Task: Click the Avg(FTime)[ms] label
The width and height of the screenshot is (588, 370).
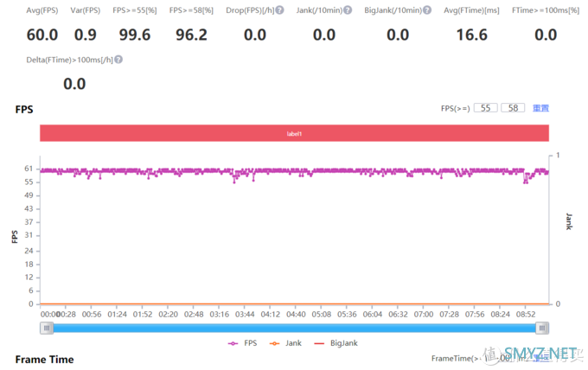Action: (472, 10)
